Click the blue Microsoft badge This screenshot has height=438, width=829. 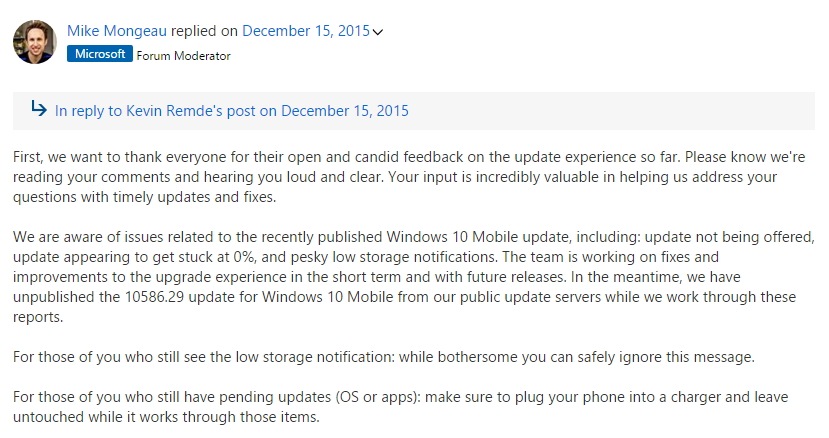tap(99, 54)
